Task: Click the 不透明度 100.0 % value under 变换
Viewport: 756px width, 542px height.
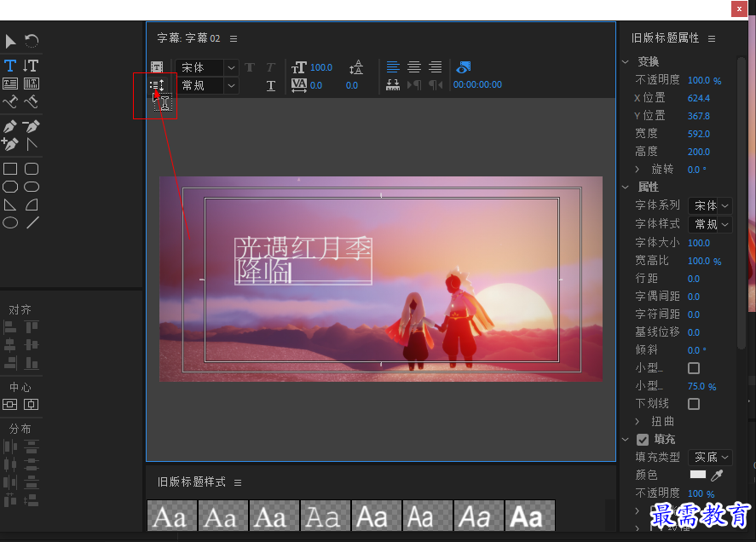Action: click(x=704, y=80)
